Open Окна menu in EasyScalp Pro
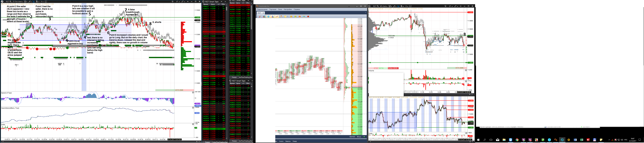 280,10
